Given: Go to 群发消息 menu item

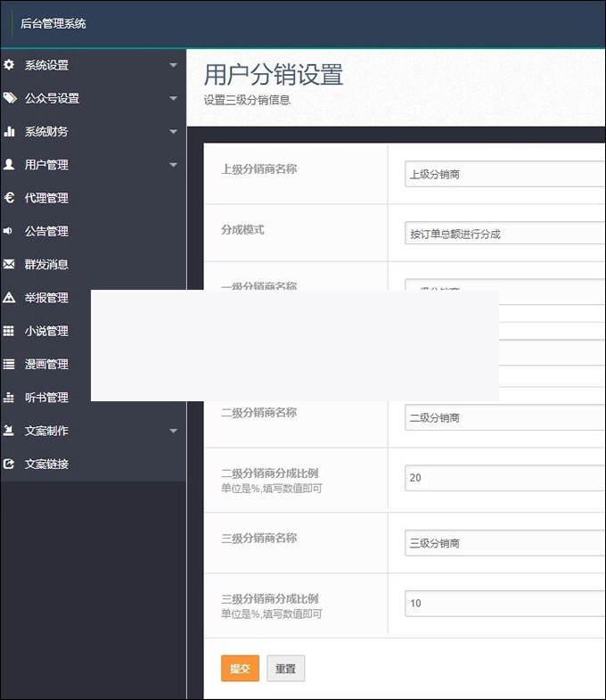Looking at the screenshot, I should [46, 264].
